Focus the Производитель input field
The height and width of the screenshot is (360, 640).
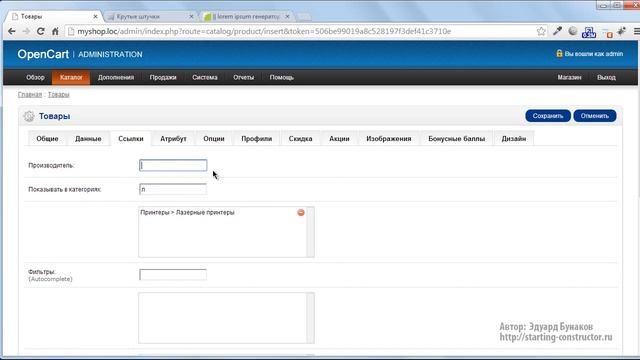(x=173, y=165)
